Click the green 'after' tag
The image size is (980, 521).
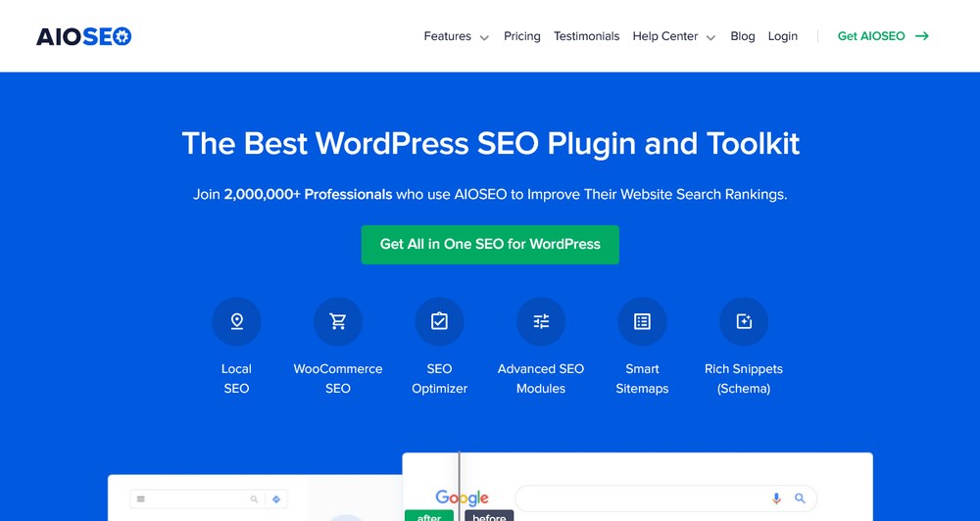tap(429, 516)
